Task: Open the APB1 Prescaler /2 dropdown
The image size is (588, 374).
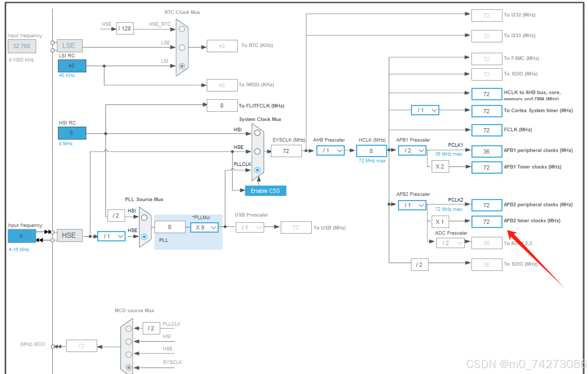Action: [412, 150]
